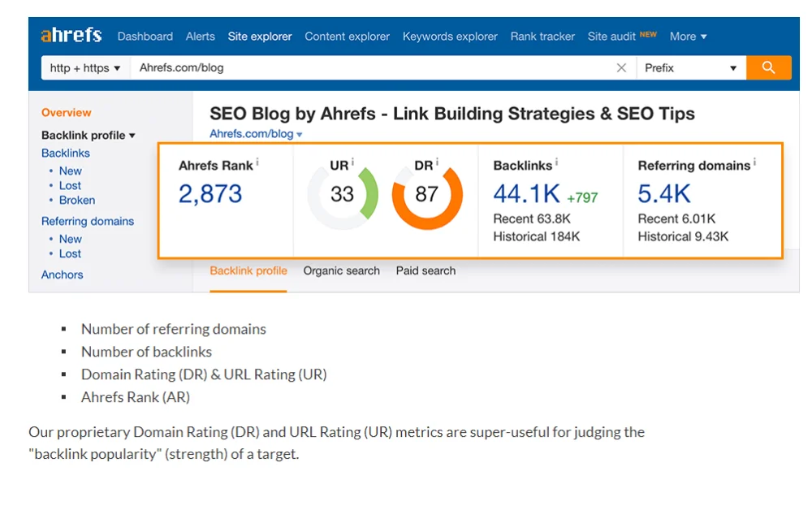This screenshot has width=812, height=506.
Task: Open the Broken backlinks sidebar link
Action: pyautogui.click(x=77, y=201)
